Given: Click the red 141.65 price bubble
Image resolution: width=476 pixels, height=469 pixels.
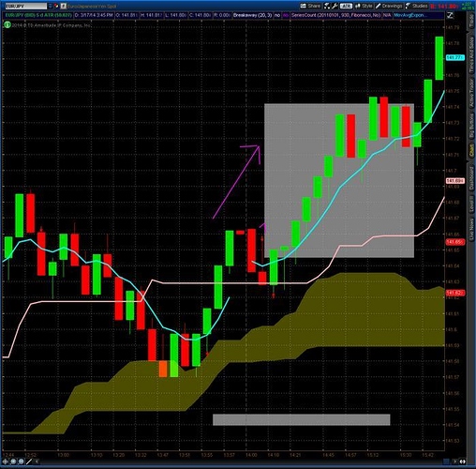Looking at the screenshot, I should point(455,242).
